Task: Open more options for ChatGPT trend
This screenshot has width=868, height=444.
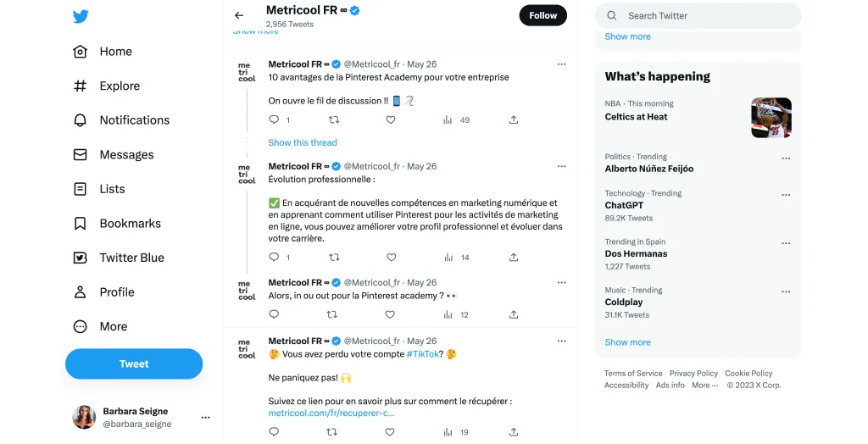Action: pyautogui.click(x=786, y=195)
